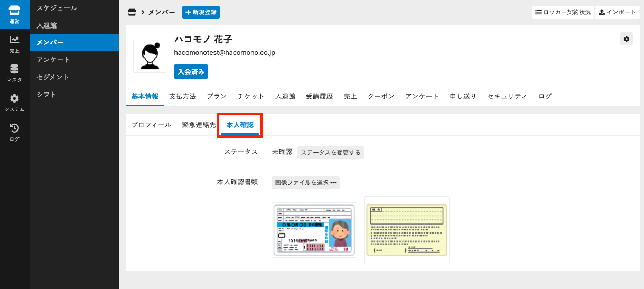Click the member avatar profile image
This screenshot has width=644, height=289.
[x=150, y=55]
